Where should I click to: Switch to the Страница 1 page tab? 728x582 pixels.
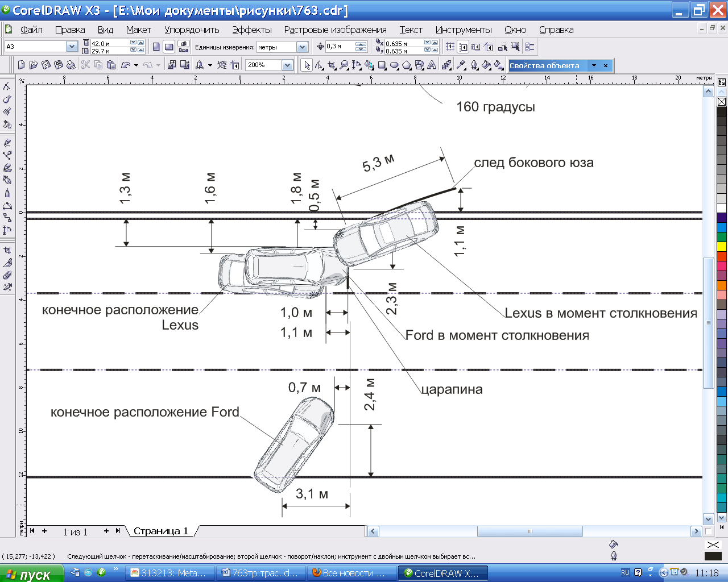[x=160, y=531]
